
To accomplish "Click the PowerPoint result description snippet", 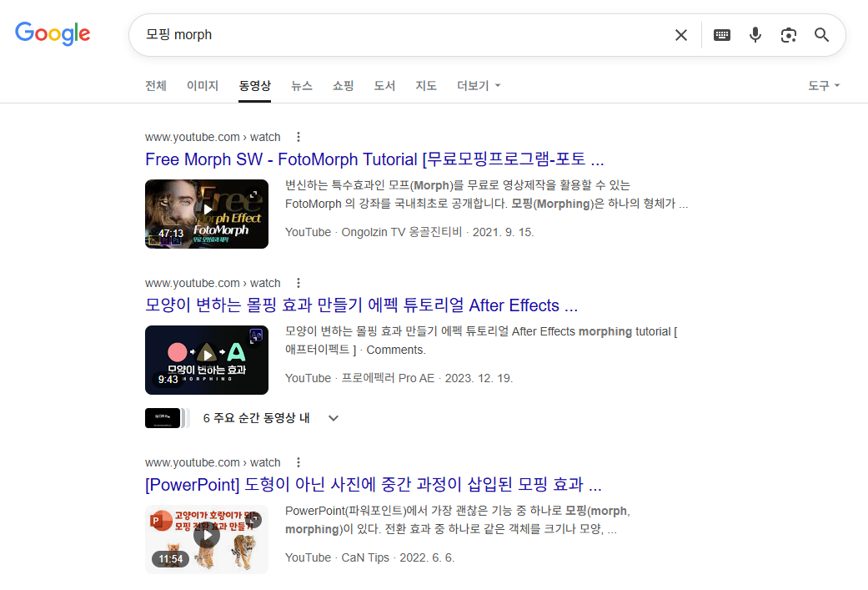I will (458, 520).
